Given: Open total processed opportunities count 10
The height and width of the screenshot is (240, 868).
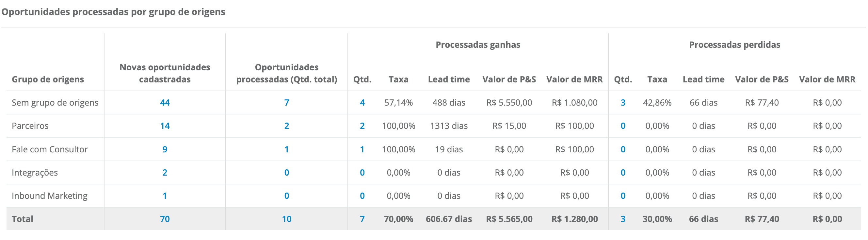Looking at the screenshot, I should click(286, 219).
